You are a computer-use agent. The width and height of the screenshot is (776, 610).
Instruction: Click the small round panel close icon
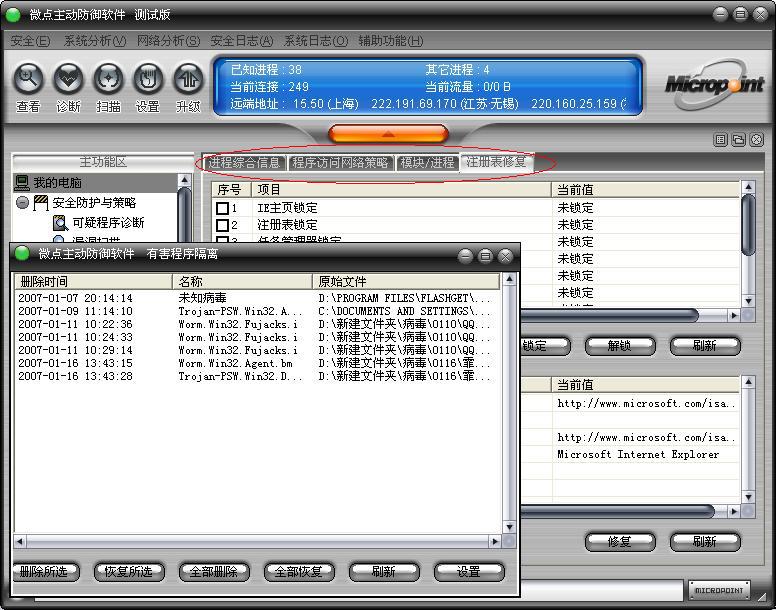pos(757,140)
